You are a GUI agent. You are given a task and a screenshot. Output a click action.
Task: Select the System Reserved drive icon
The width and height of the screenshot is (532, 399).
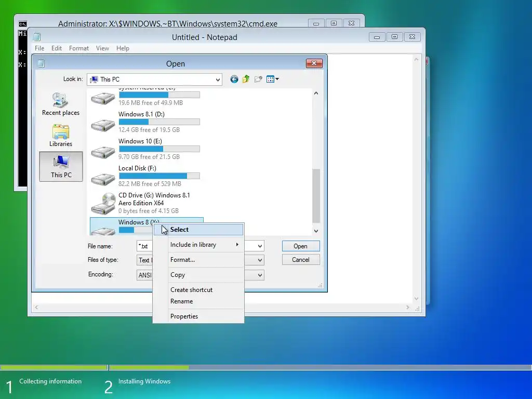point(103,98)
